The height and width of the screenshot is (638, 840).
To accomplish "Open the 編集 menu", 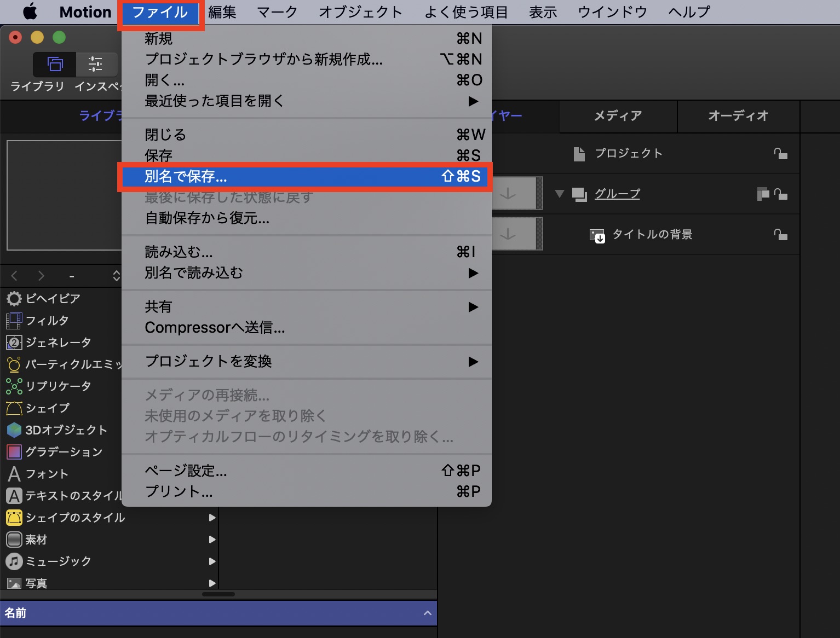I will pyautogui.click(x=222, y=12).
